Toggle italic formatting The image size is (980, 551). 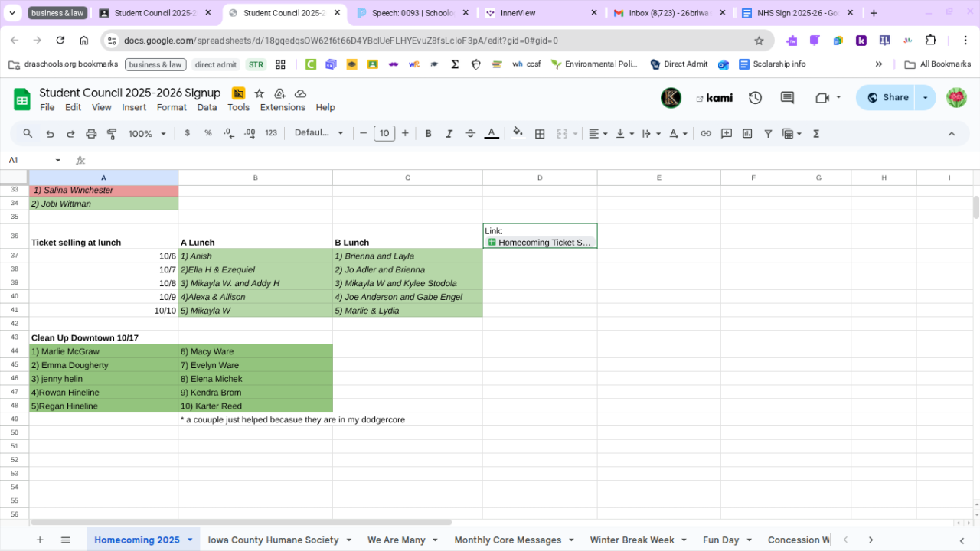coord(449,134)
